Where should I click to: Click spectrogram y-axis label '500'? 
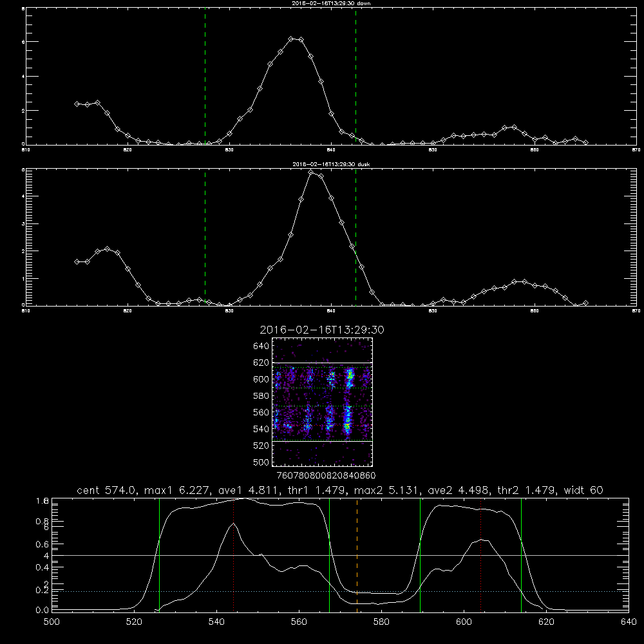pos(261,462)
